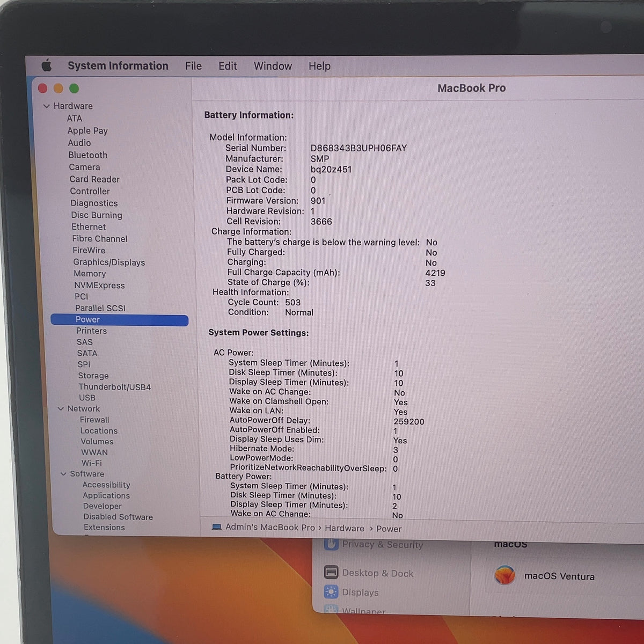
Task: Click Hardware in the path bar
Action: tap(344, 528)
